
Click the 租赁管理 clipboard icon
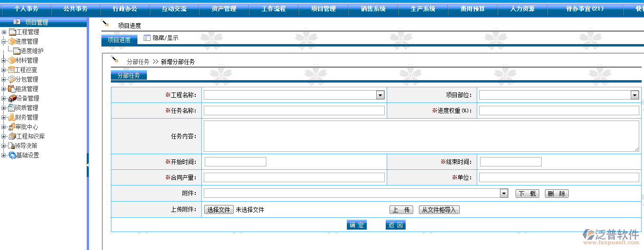[12, 89]
